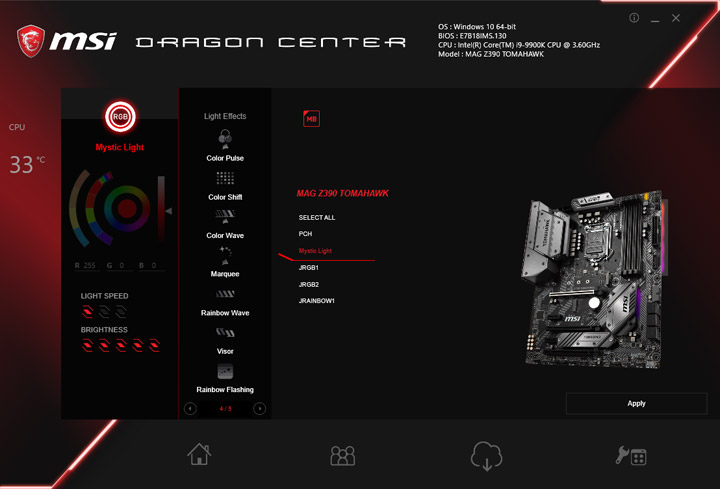Image resolution: width=720 pixels, height=489 pixels.
Task: Click the MSI dragon shield logo
Action: (31, 41)
